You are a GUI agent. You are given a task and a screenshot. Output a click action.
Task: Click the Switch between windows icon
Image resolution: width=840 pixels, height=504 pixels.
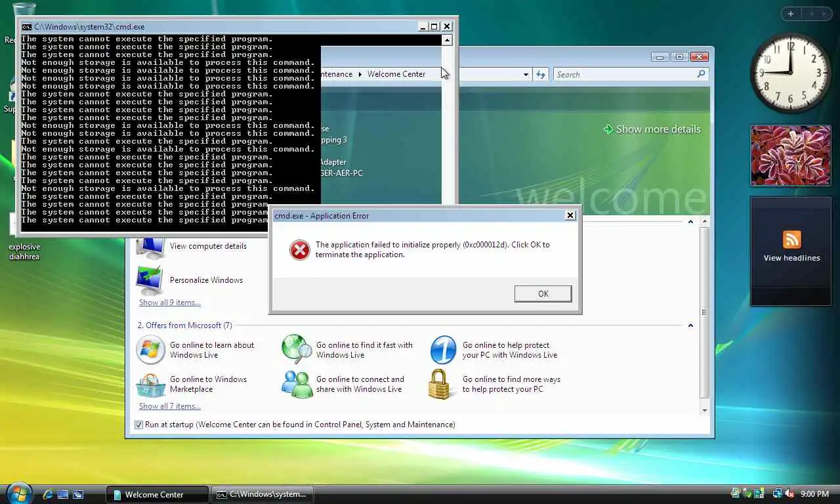click(x=78, y=494)
